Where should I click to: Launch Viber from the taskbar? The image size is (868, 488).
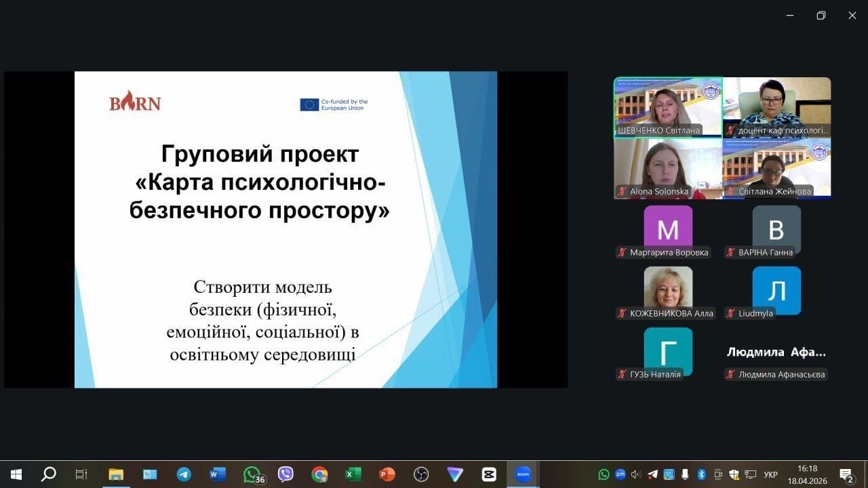tap(285, 474)
